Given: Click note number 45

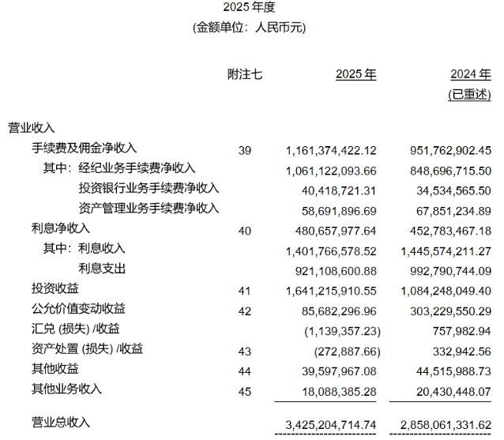Looking at the screenshot, I should pos(245,392).
